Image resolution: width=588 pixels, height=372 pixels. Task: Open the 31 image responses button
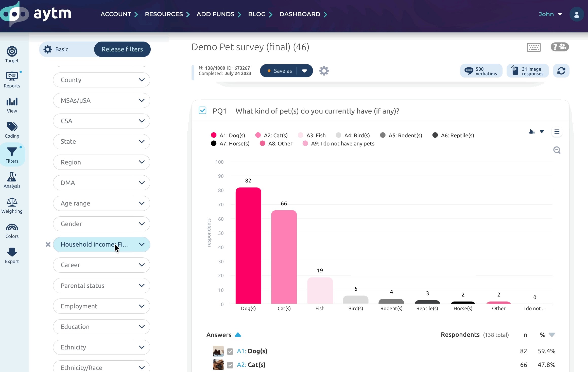(528, 71)
